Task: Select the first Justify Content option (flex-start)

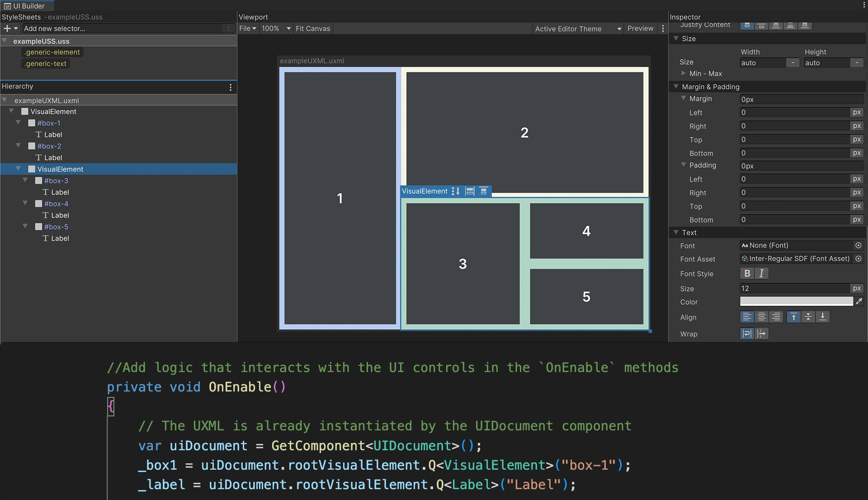Action: 747,25
